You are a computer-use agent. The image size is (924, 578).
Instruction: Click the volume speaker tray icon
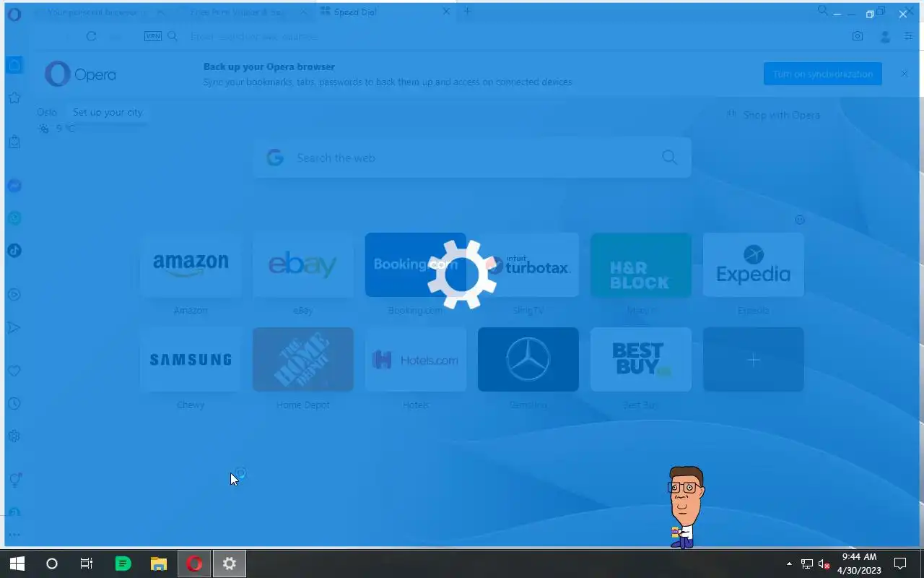coord(823,564)
